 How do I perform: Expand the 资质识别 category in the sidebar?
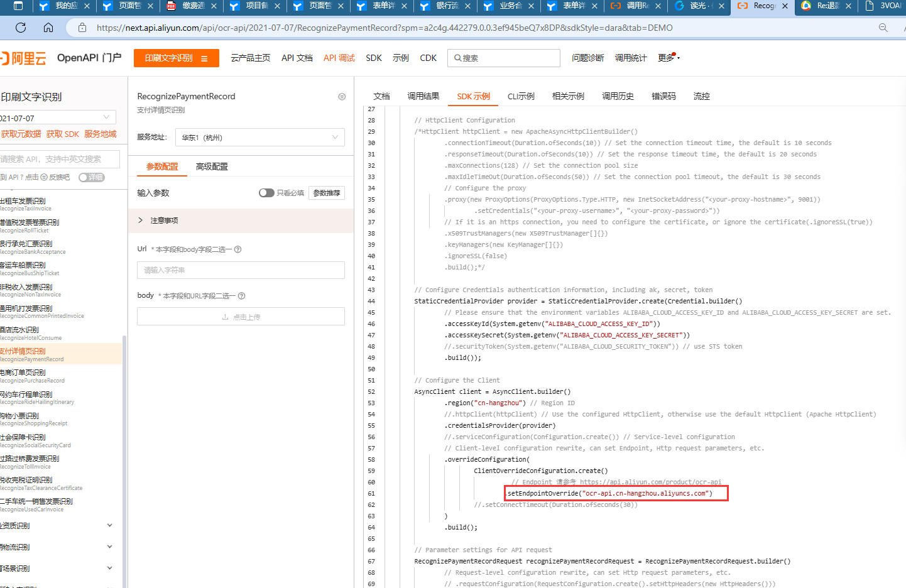click(x=58, y=526)
